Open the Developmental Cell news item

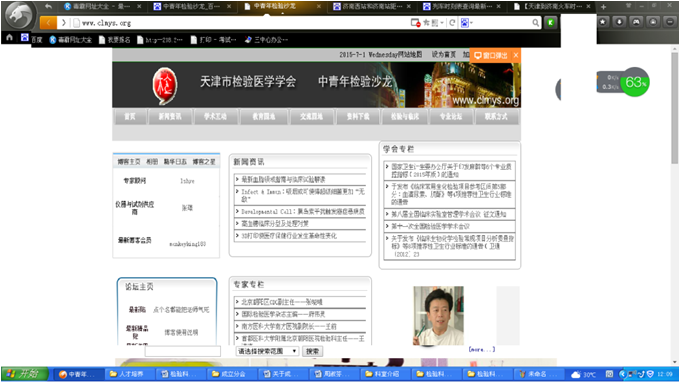click(303, 212)
